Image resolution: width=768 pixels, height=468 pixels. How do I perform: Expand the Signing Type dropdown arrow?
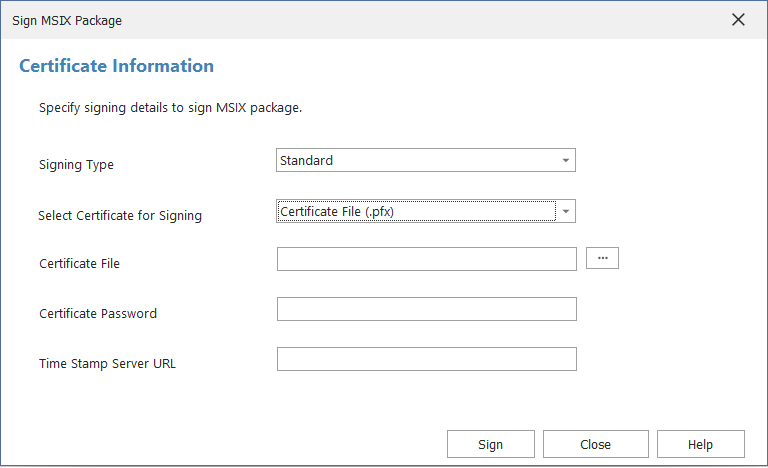point(565,160)
